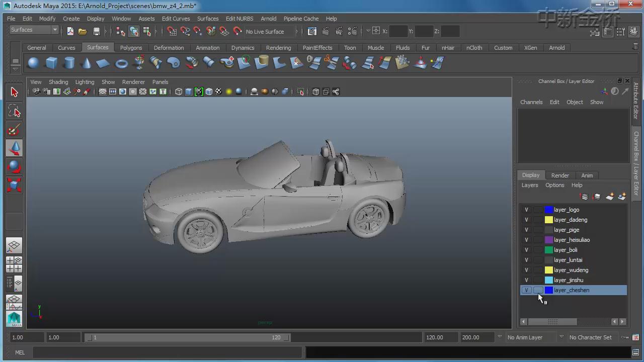Toggle visibility of layer_pige

click(x=526, y=230)
